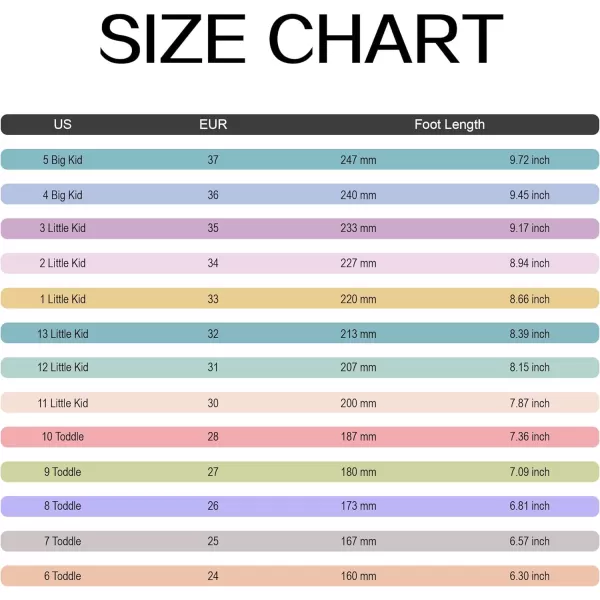Screen dimensions: 600x600
Task: Select the US column header
Action: pyautogui.click(x=62, y=125)
